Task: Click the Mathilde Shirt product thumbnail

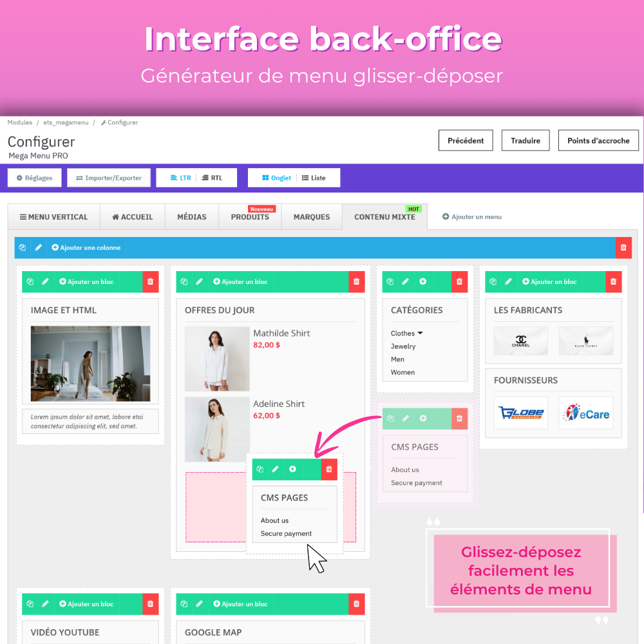Action: tap(217, 359)
